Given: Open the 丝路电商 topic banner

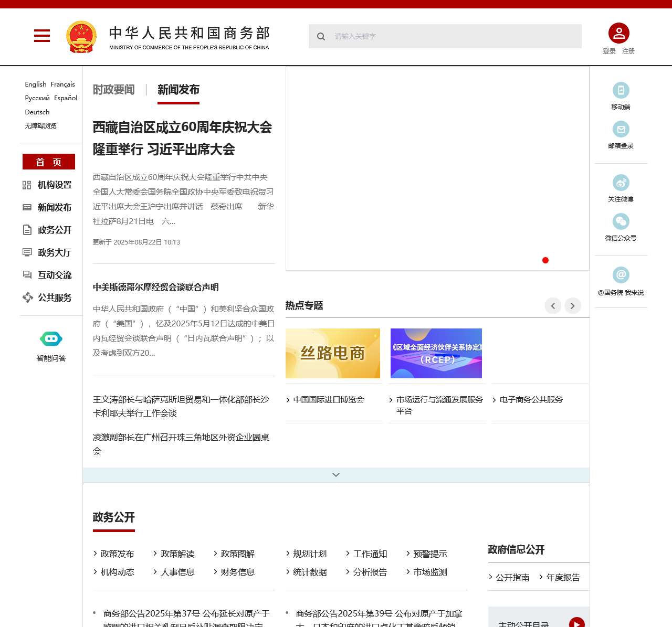Looking at the screenshot, I should [333, 353].
